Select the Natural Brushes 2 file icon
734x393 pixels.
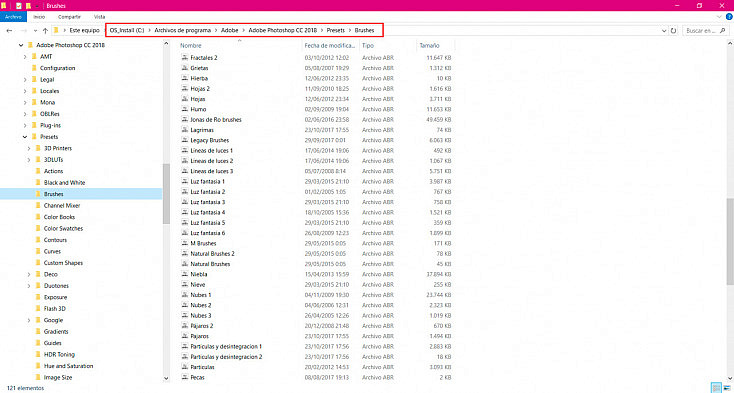pos(184,254)
